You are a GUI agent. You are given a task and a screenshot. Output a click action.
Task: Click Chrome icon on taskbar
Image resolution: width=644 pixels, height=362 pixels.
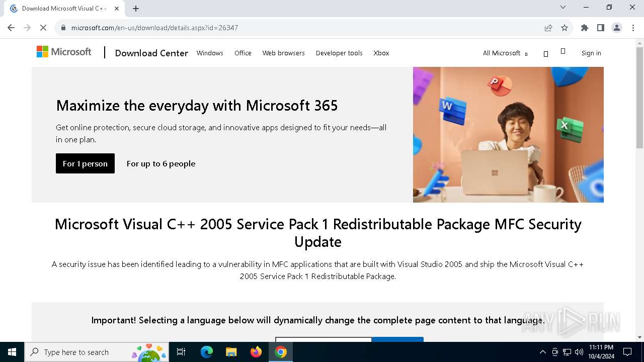[x=281, y=352]
